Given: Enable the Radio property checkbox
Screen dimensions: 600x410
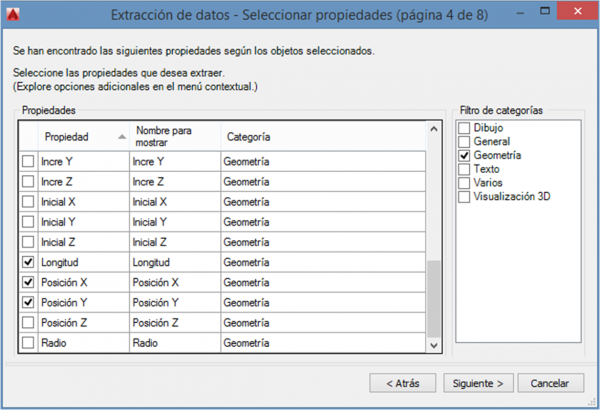Looking at the screenshot, I should [28, 342].
